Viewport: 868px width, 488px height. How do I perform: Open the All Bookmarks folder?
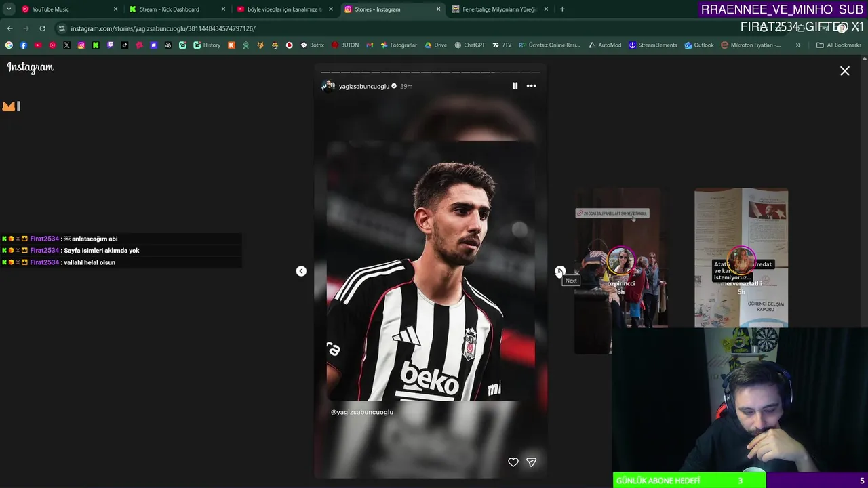pos(839,45)
